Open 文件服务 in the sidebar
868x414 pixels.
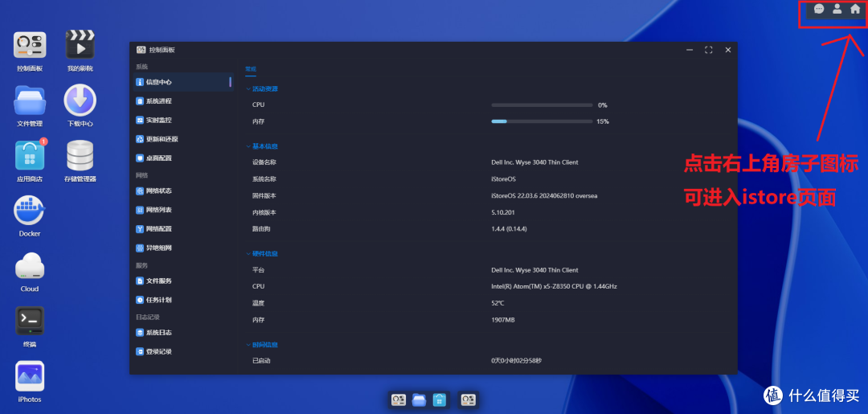(183, 281)
